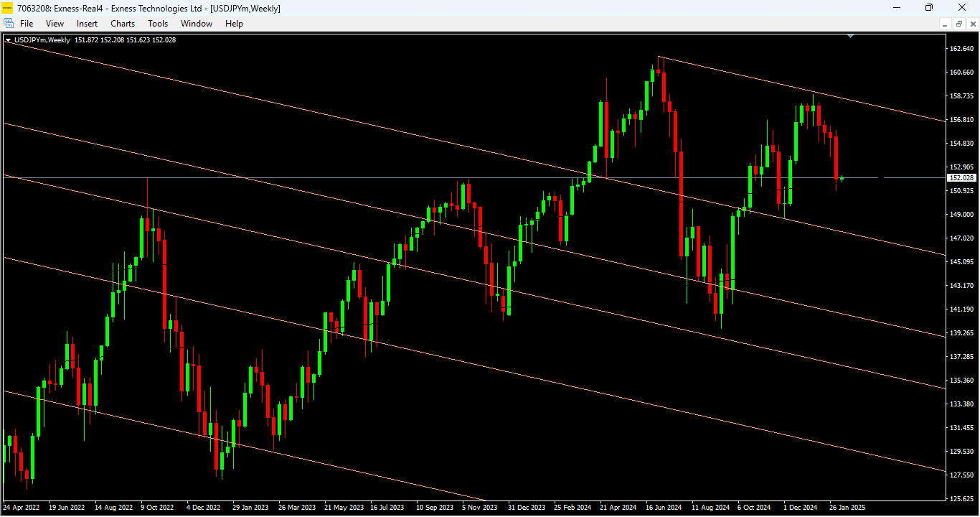The height and width of the screenshot is (517, 980).
Task: Click the gray chart shift triangle marker
Action: pos(850,35)
